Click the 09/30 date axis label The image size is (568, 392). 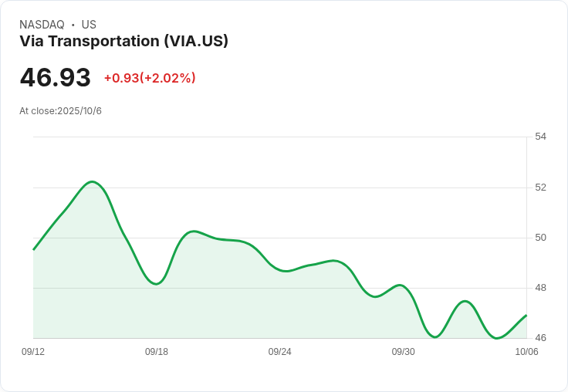pyautogui.click(x=403, y=351)
